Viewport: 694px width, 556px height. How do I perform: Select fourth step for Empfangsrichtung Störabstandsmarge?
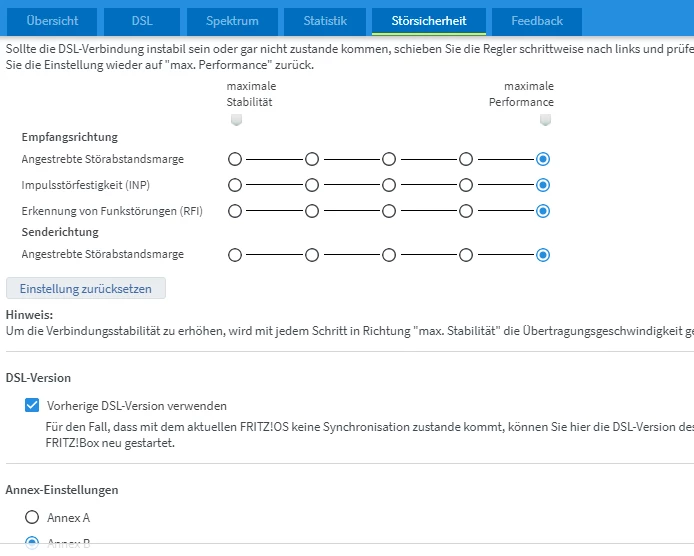tap(466, 159)
